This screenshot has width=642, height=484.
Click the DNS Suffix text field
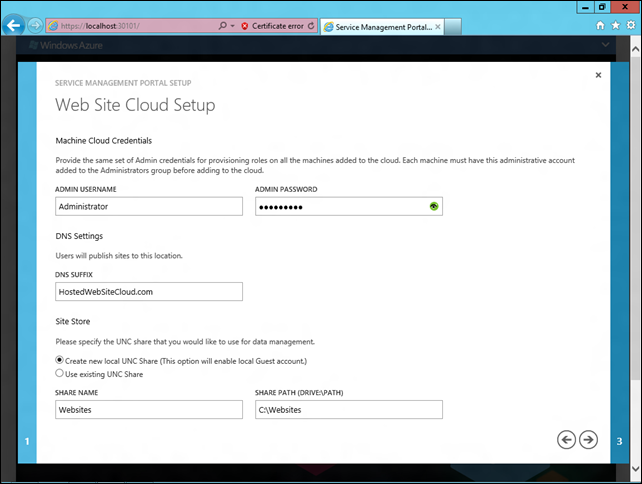[149, 291]
